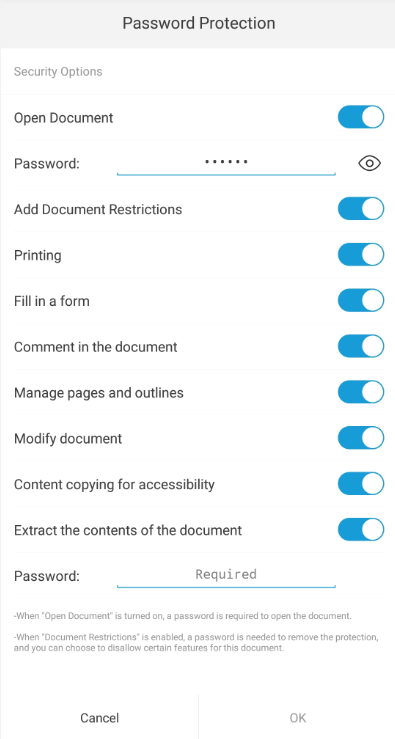
Task: Click the Document Restrictions help note
Action: click(196, 642)
